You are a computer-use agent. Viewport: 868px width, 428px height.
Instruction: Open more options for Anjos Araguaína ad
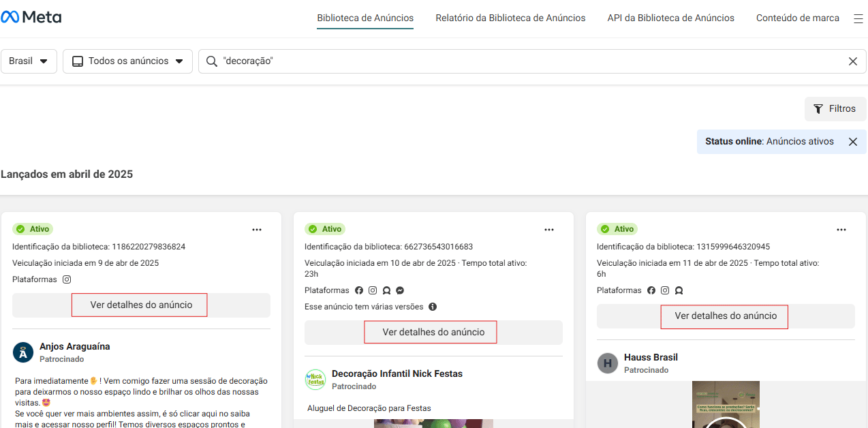coord(257,230)
